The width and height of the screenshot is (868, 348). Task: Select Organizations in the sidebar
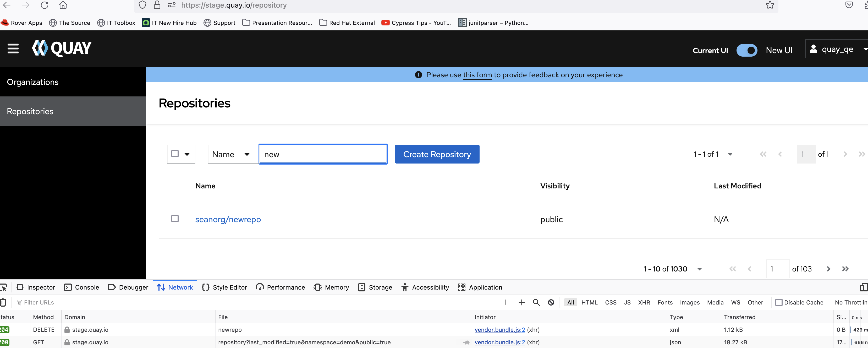coord(33,82)
